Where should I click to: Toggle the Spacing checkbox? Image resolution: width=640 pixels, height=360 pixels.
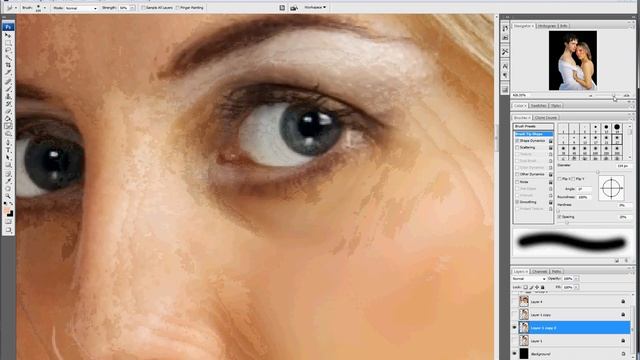coord(560,217)
